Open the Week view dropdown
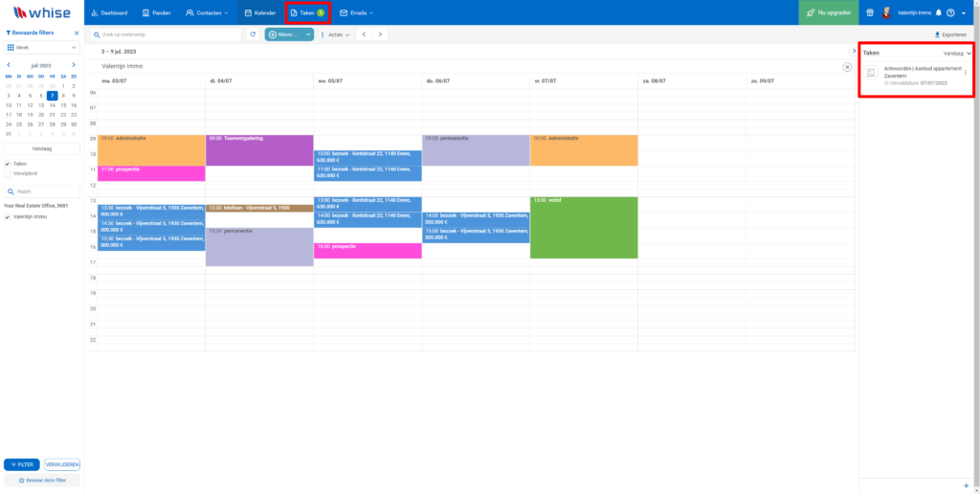 [x=42, y=47]
